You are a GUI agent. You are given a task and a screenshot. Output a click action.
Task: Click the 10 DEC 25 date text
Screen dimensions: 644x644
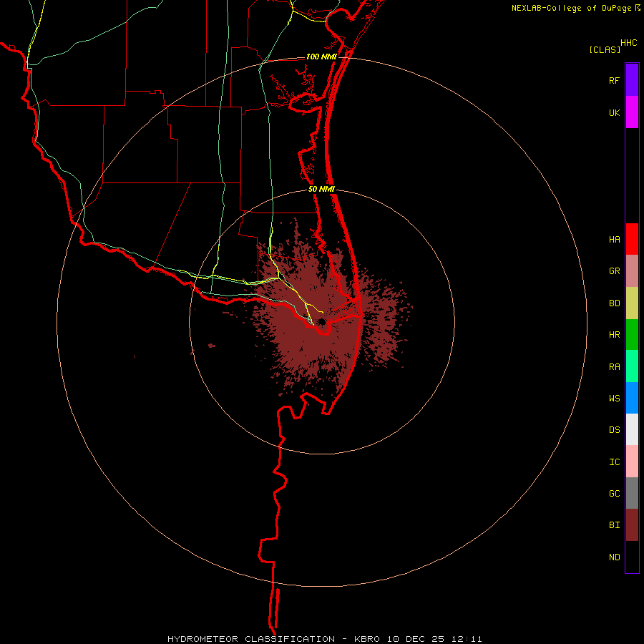415,639
